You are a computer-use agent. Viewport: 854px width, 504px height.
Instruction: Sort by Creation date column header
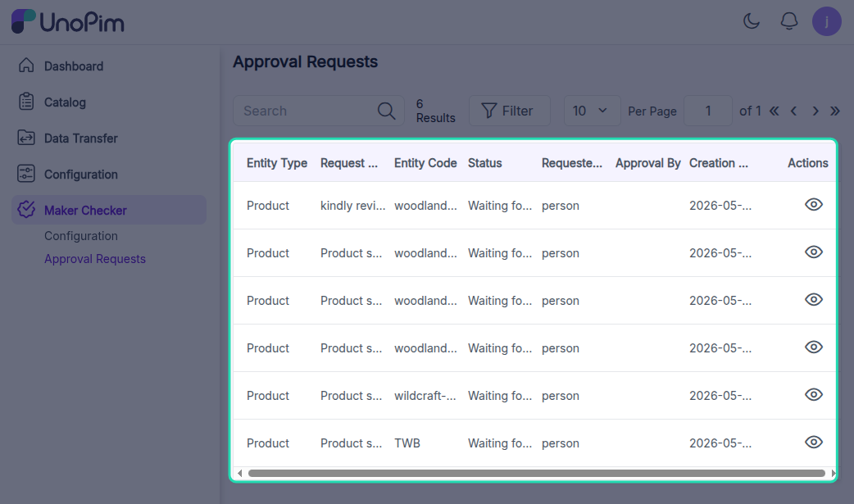pos(719,163)
